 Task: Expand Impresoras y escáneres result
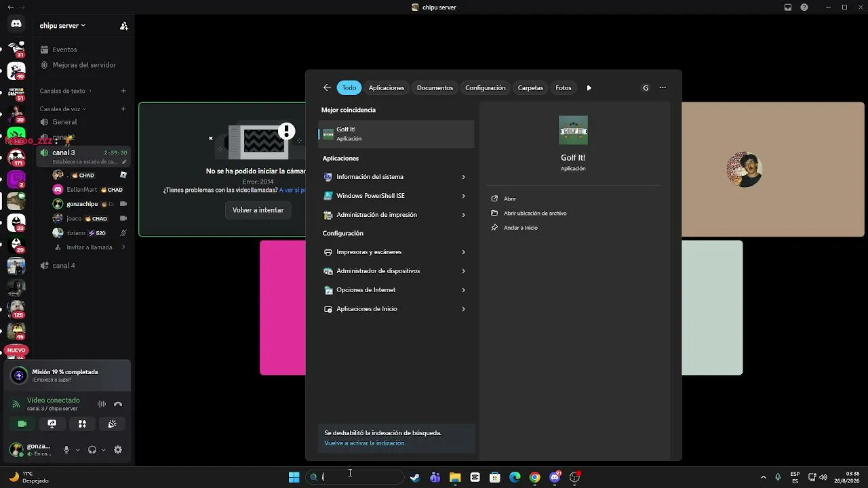tap(464, 252)
